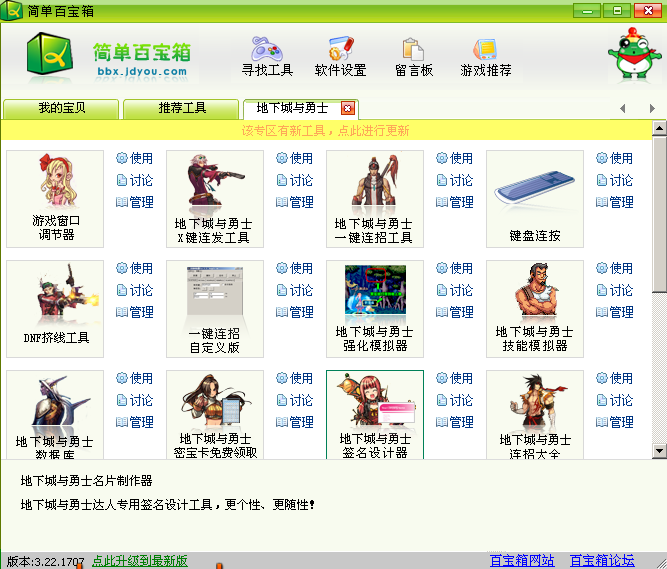This screenshot has width=667, height=569.
Task: Click 管理 for 一键连招自定义版
Action: click(x=294, y=312)
